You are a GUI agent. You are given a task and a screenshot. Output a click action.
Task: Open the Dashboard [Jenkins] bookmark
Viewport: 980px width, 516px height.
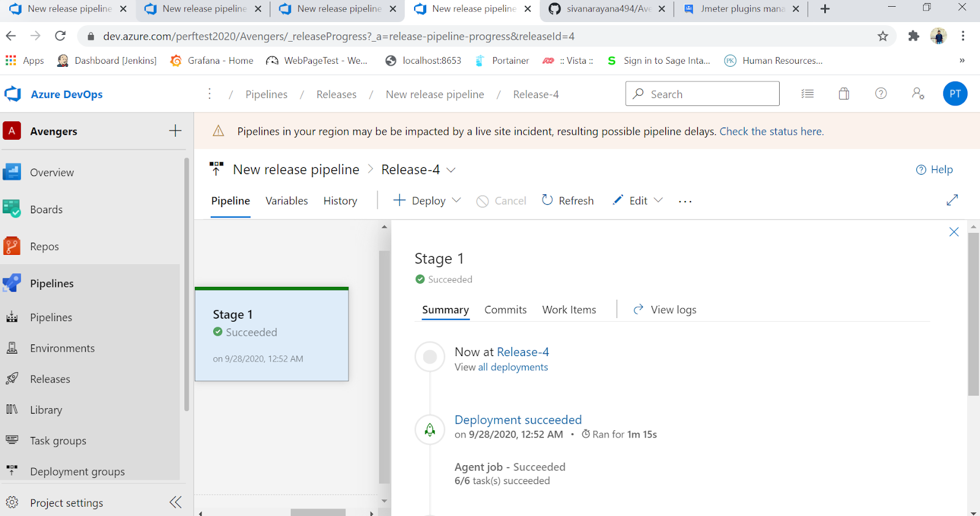point(107,61)
